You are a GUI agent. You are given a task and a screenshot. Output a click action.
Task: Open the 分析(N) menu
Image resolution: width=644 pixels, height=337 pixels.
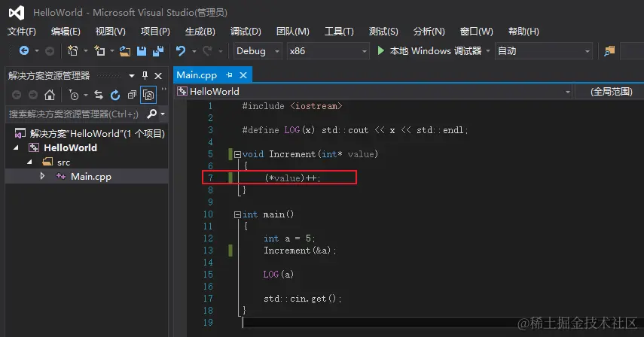tap(429, 31)
